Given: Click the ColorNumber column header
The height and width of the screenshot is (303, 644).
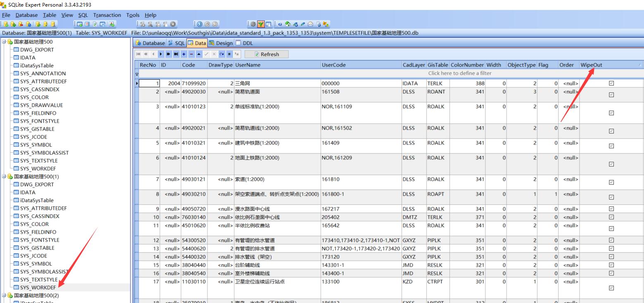Looking at the screenshot, I should point(467,65).
